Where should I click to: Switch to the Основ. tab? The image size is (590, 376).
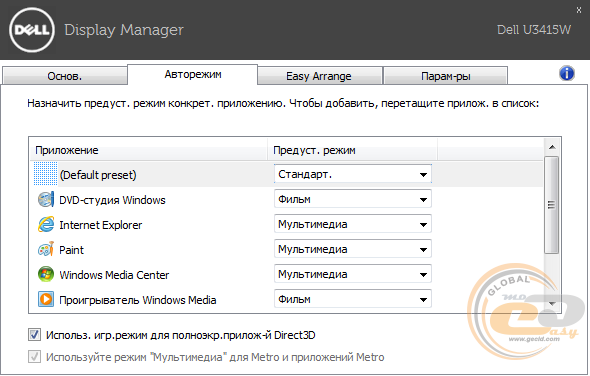65,76
